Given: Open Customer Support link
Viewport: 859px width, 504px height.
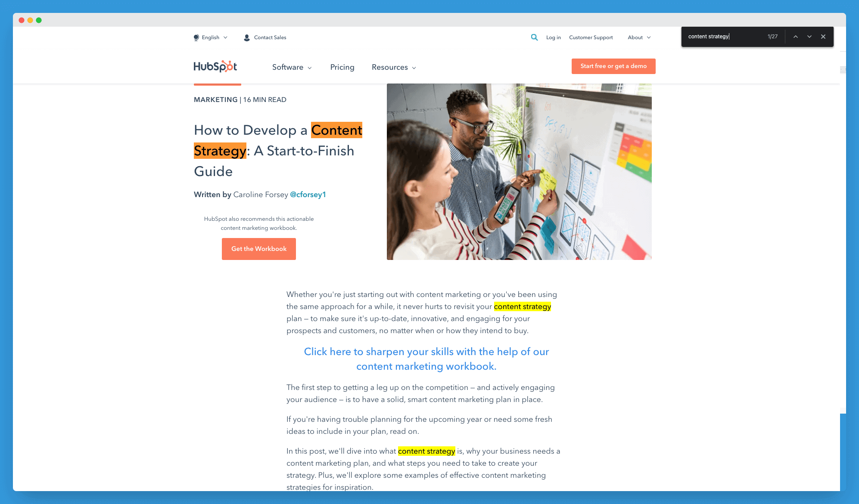Looking at the screenshot, I should 591,37.
